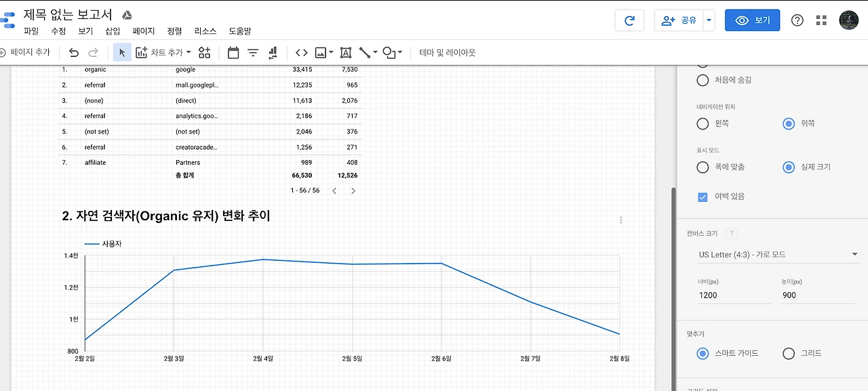Open the '차트 추가' dropdown
Image resolution: width=868 pixels, height=391 pixels.
[163, 52]
